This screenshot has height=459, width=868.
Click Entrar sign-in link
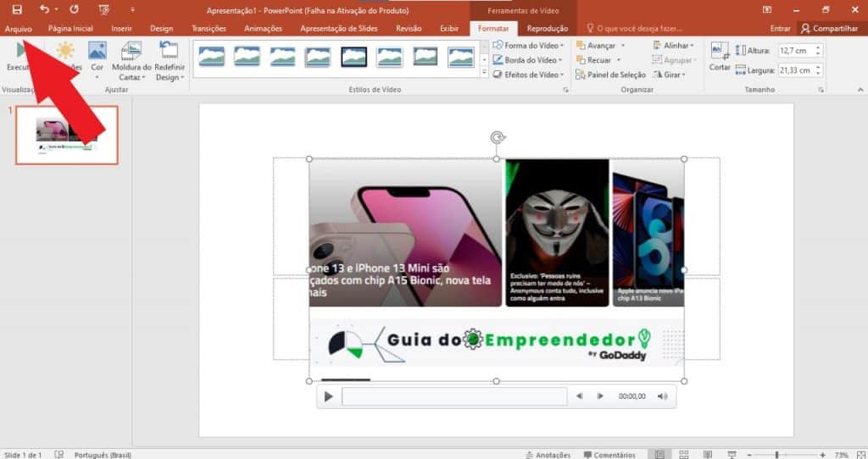(x=780, y=28)
